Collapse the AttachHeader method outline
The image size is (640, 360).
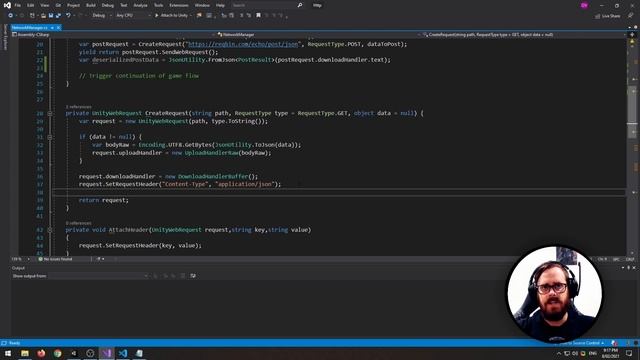click(x=50, y=230)
